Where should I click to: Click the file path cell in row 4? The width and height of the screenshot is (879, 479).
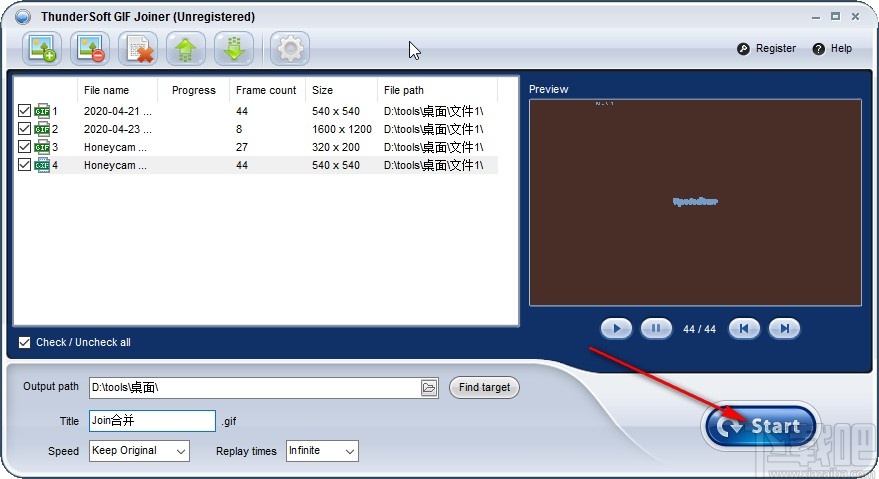tap(433, 165)
